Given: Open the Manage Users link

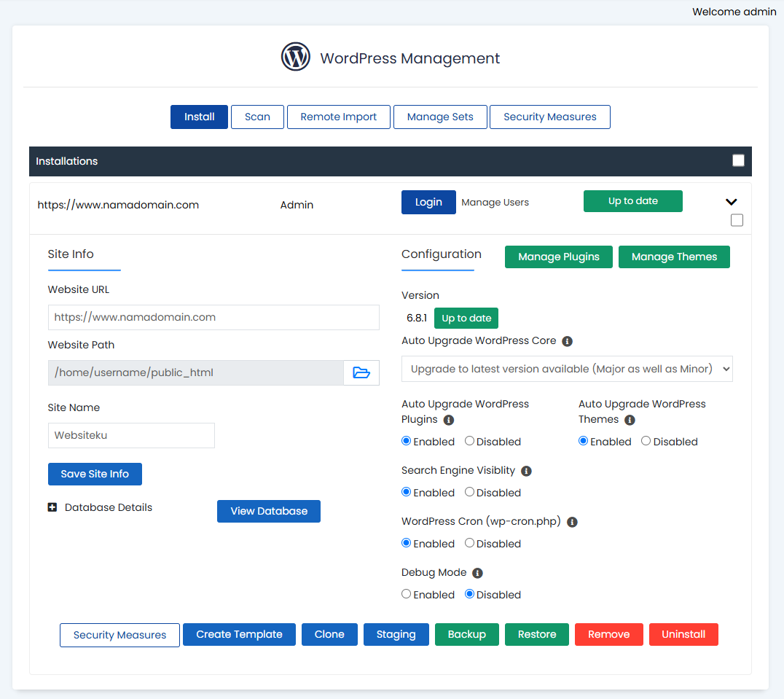Looking at the screenshot, I should click(495, 203).
